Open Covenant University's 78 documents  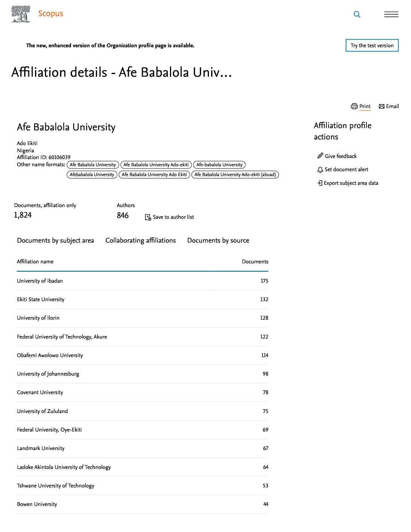[265, 393]
